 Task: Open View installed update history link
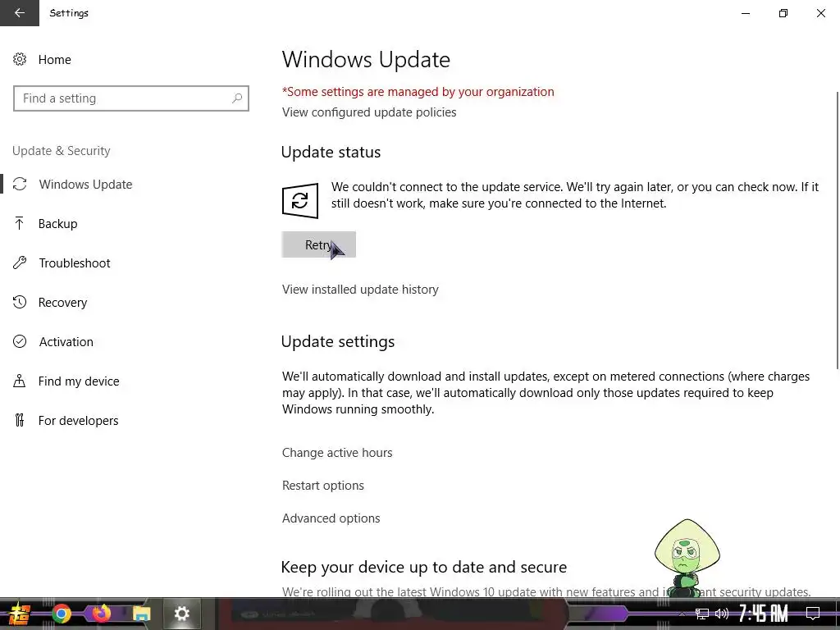[360, 290]
